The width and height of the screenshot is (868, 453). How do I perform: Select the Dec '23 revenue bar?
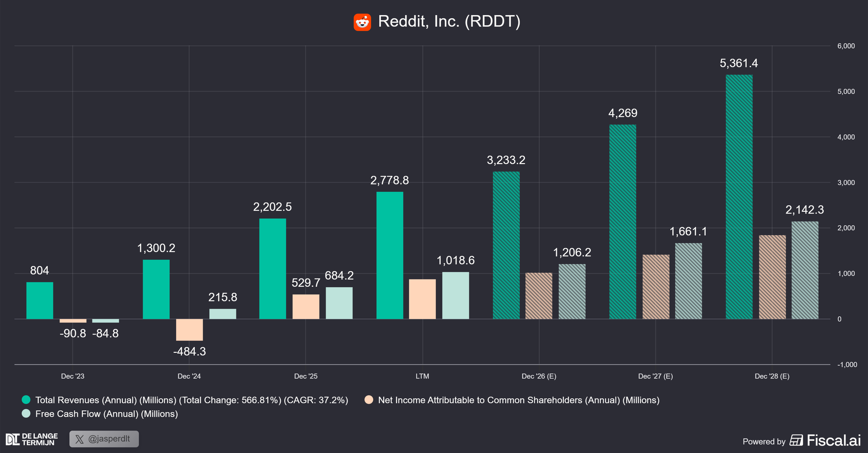(x=40, y=301)
